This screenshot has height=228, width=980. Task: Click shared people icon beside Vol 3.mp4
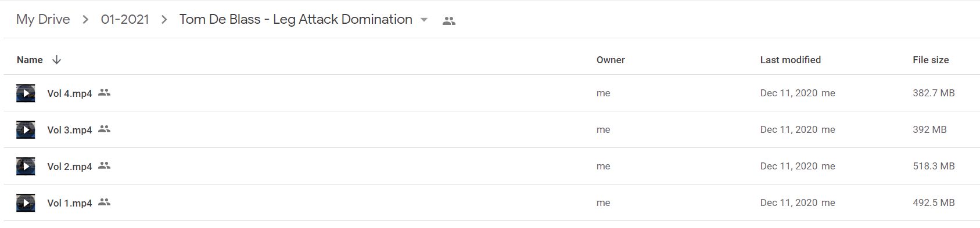pyautogui.click(x=104, y=129)
